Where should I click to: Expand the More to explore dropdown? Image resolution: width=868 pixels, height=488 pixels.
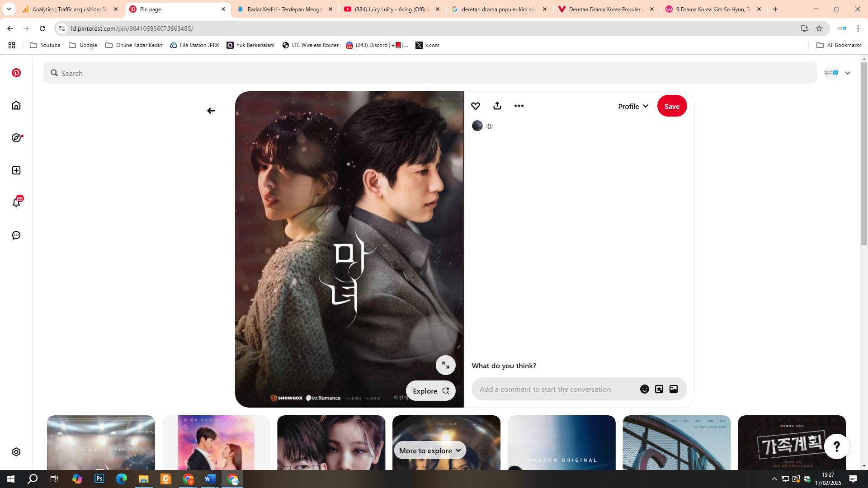coord(430,450)
